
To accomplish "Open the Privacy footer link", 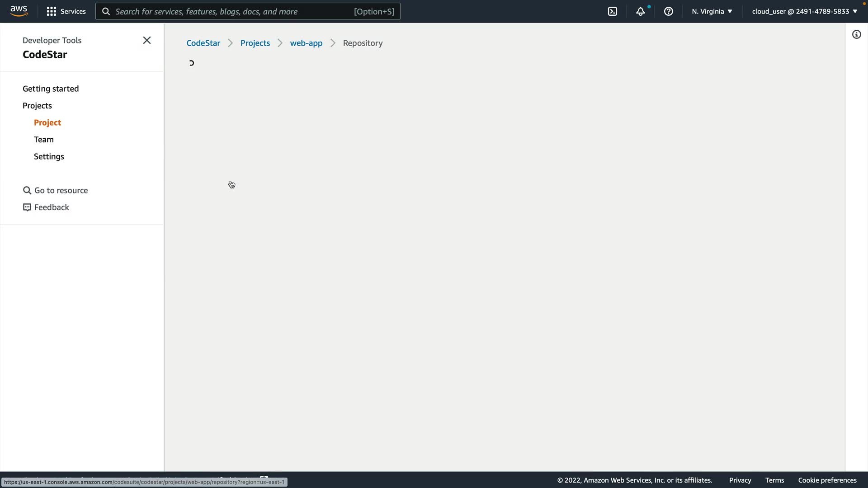I will pyautogui.click(x=740, y=480).
